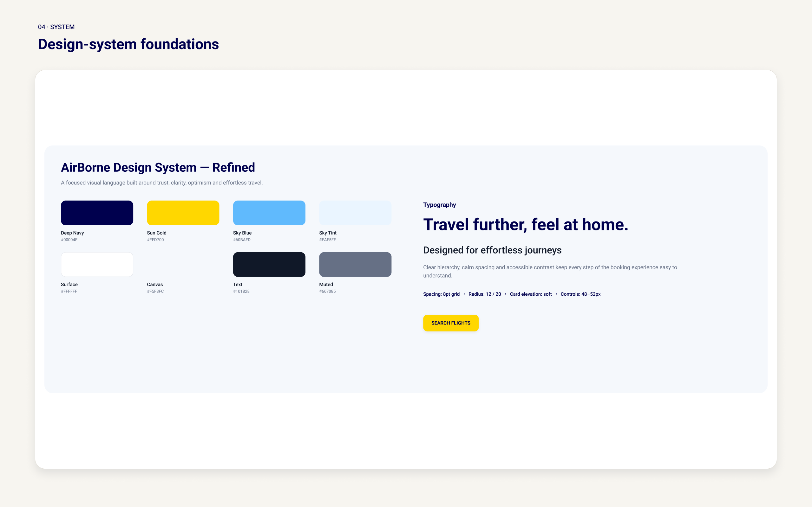The width and height of the screenshot is (812, 507).
Task: Click the #F5F8FC hex value
Action: (155, 292)
